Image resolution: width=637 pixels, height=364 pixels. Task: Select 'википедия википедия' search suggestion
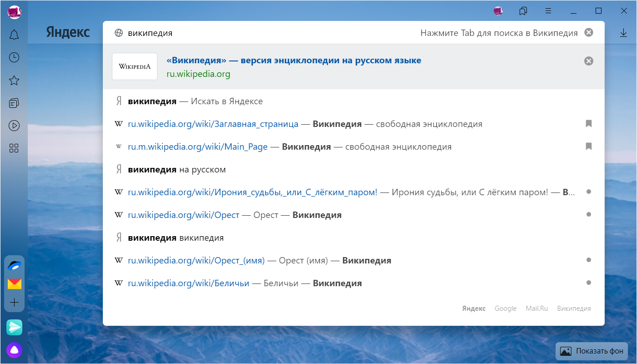coord(354,238)
